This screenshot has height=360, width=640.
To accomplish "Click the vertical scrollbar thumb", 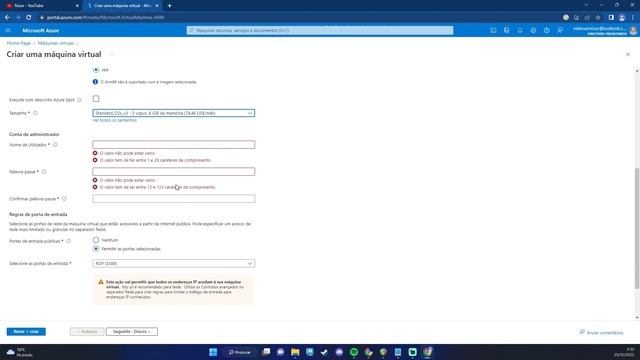I will pyautogui.click(x=637, y=229).
